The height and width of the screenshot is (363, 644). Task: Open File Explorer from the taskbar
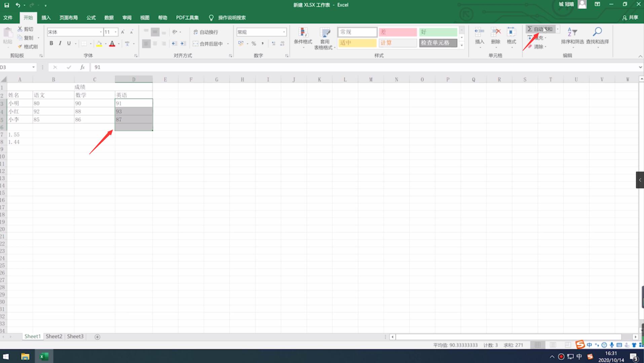click(x=25, y=356)
